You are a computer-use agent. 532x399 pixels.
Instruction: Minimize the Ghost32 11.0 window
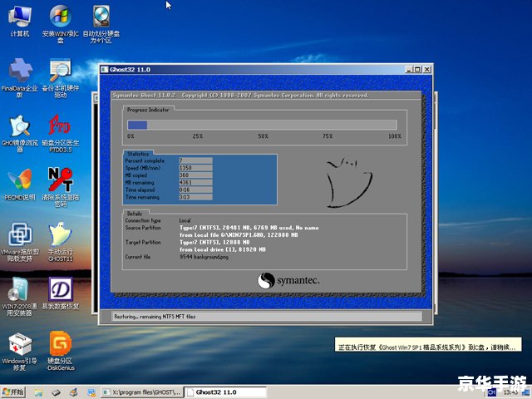(x=409, y=70)
